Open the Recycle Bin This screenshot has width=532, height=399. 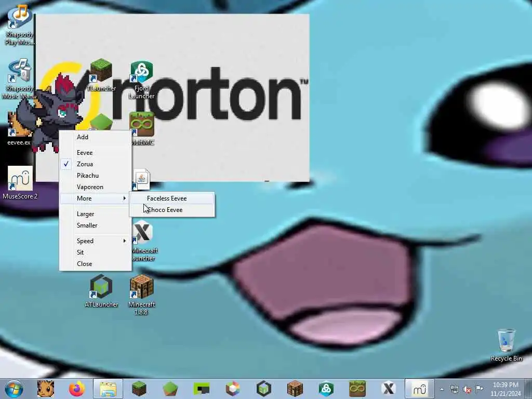[506, 345]
